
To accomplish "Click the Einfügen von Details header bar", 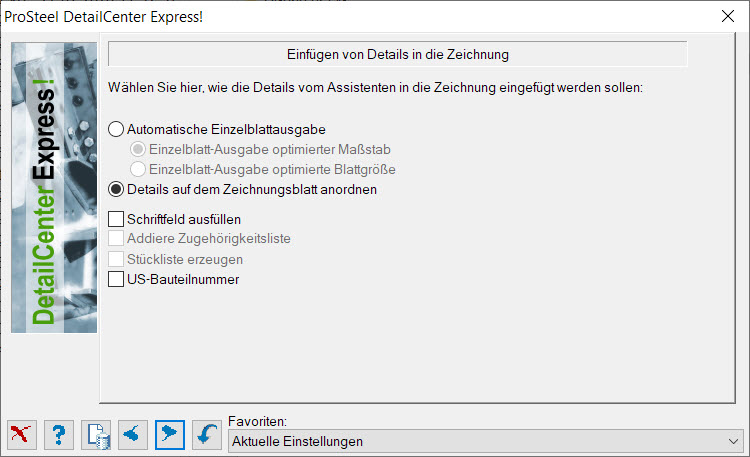I will coord(397,54).
